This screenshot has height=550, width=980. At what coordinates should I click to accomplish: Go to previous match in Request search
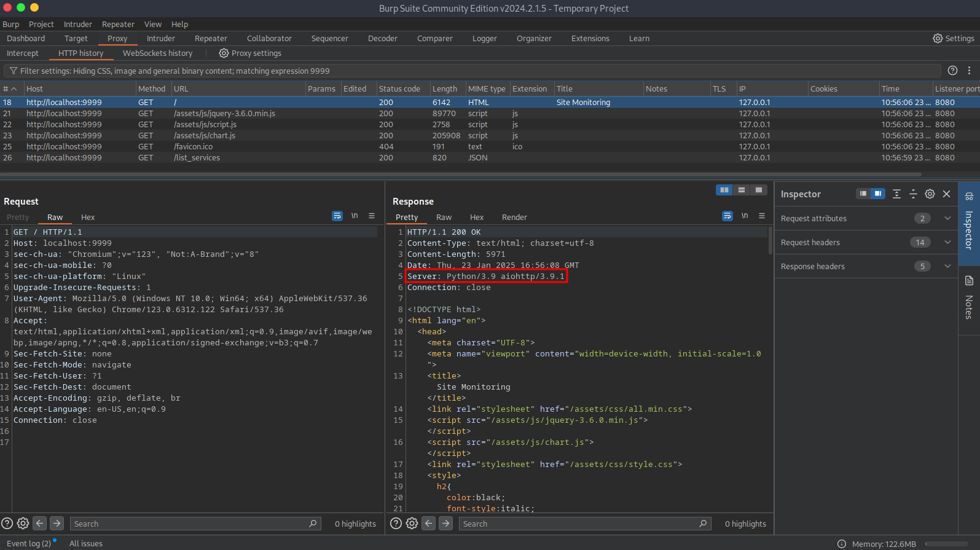[40, 524]
